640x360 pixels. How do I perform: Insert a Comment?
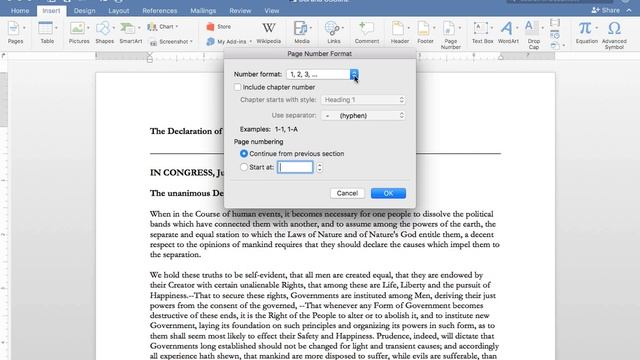(x=367, y=32)
